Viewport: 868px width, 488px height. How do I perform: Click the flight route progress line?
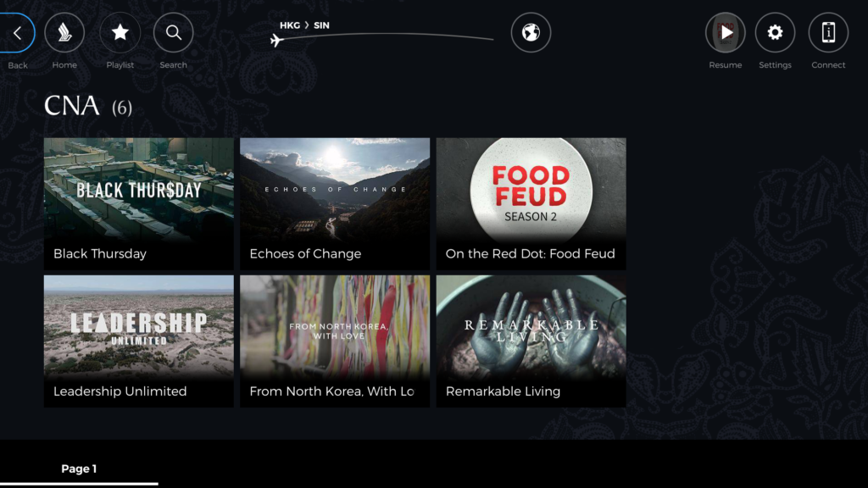(390, 36)
